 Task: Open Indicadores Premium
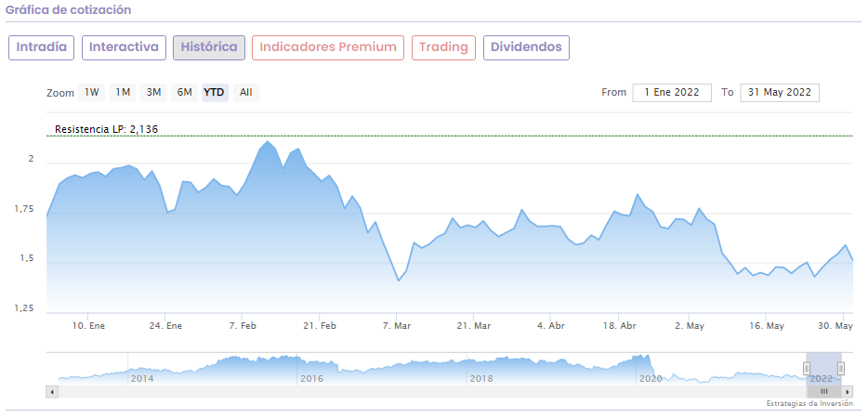[328, 47]
